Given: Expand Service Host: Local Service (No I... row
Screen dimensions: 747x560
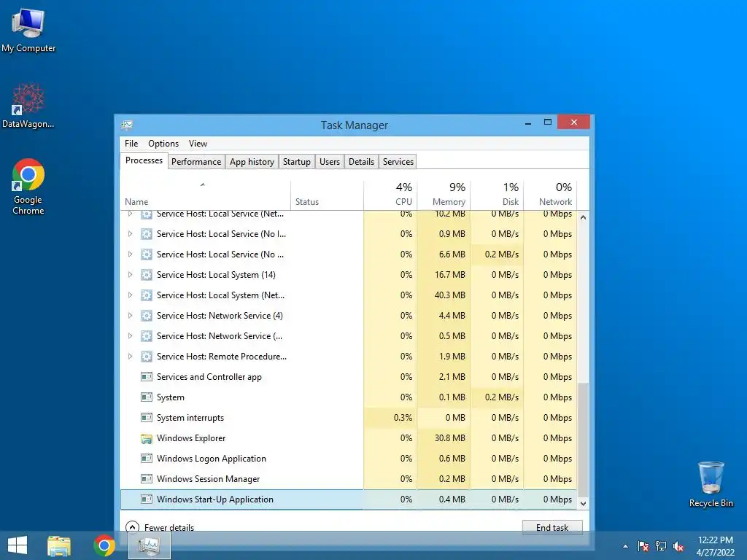Looking at the screenshot, I should 130,234.
